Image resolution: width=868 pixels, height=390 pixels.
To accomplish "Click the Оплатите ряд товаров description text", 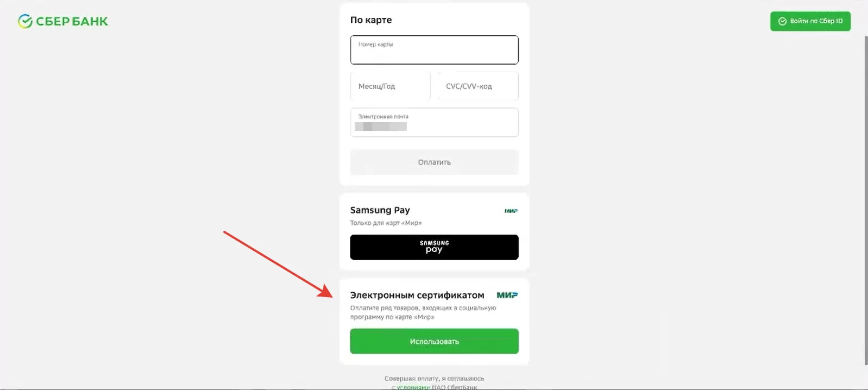I will tap(423, 312).
